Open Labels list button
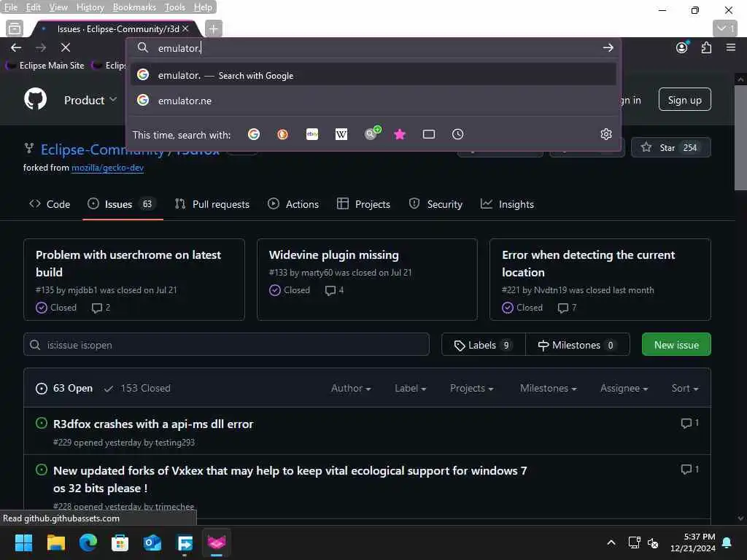 point(483,345)
